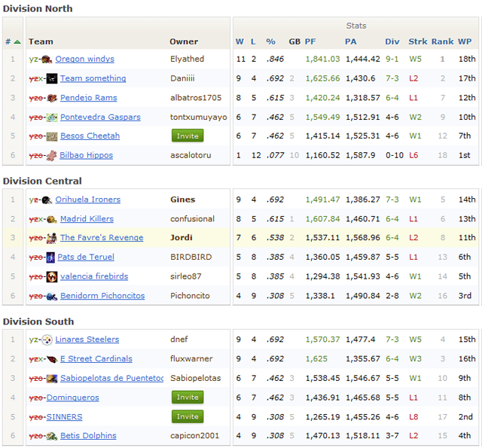Click the Bilbao Hippos team logo
The width and height of the screenshot is (482, 448).
pyautogui.click(x=52, y=155)
